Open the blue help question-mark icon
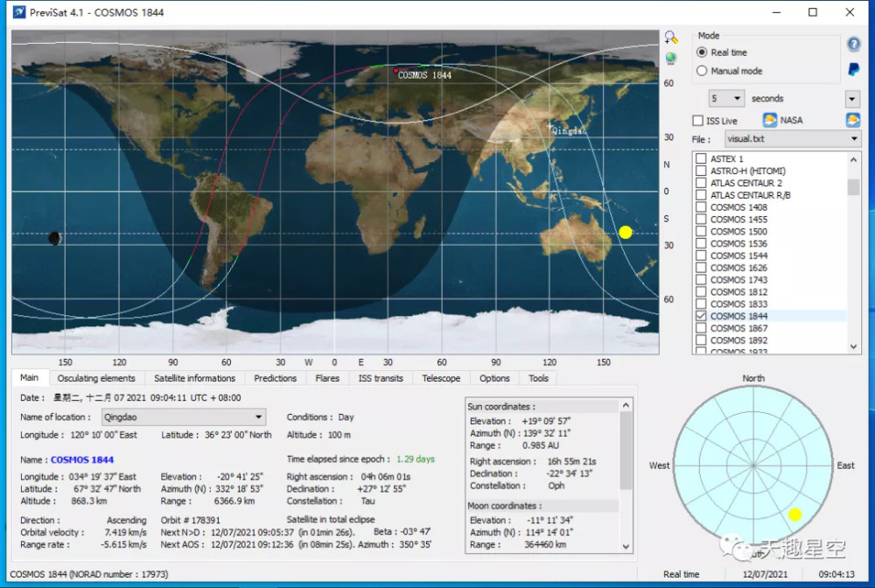Screen dimensions: 875x588 [x=853, y=44]
